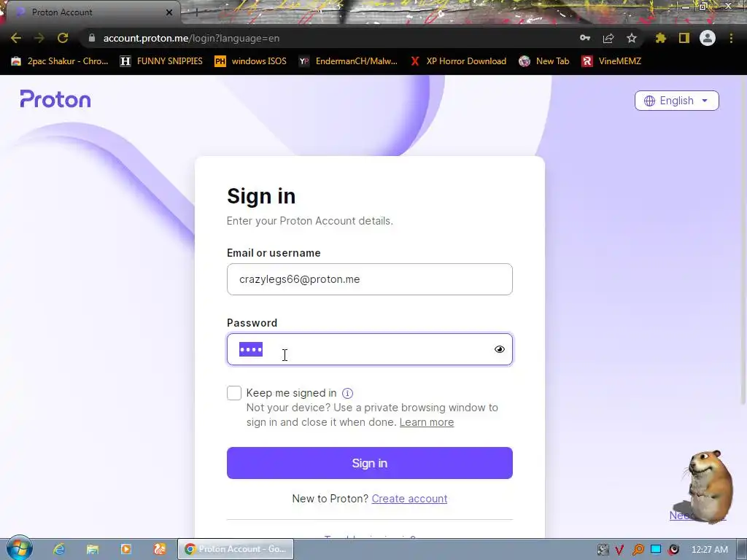Click the Email or username field
The width and height of the screenshot is (747, 560).
coord(370,279)
